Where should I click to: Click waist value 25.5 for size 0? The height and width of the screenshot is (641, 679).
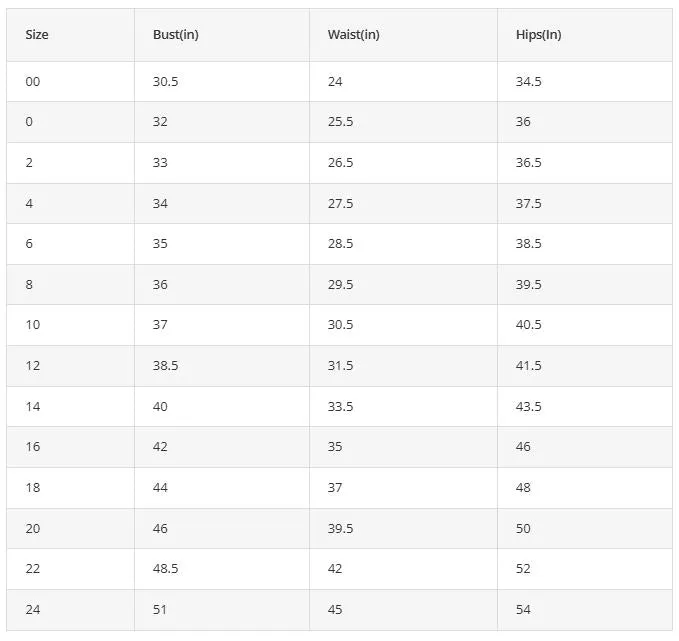pyautogui.click(x=340, y=122)
